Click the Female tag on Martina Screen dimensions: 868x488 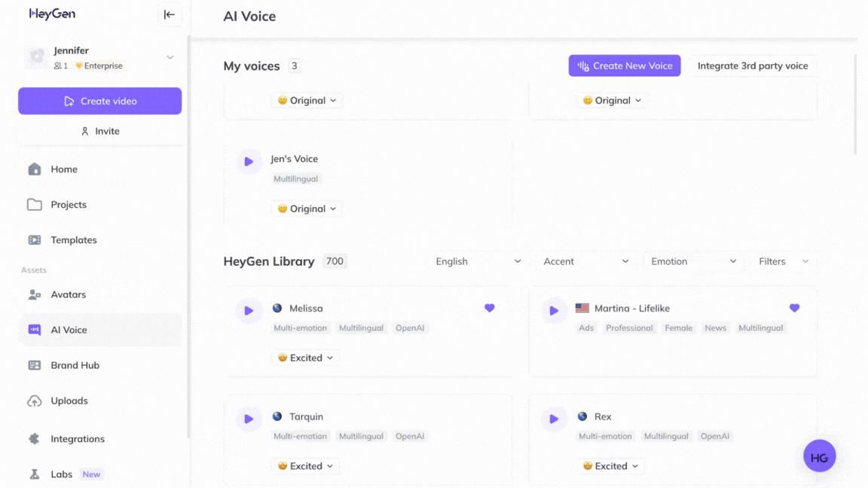pyautogui.click(x=679, y=328)
